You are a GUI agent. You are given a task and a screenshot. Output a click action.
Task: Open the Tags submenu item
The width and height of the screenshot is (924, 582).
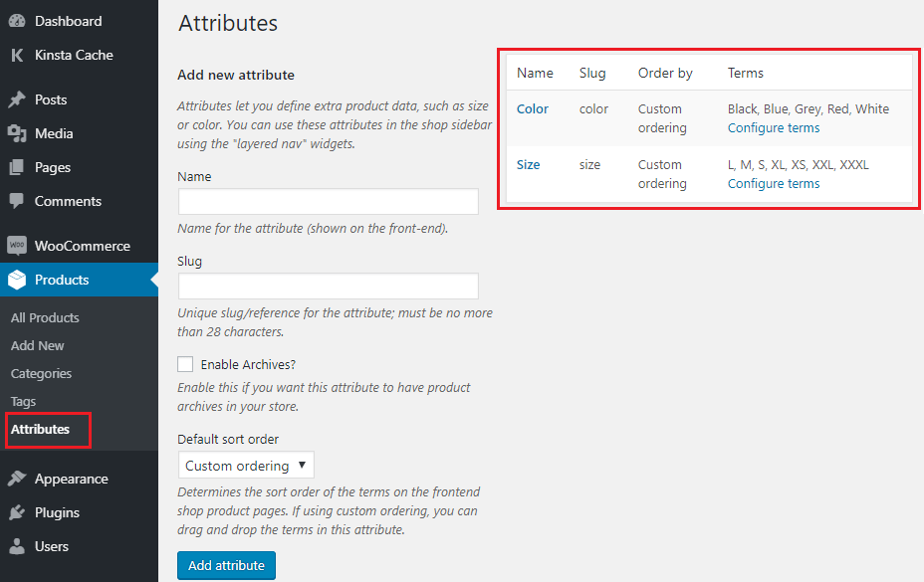23,402
